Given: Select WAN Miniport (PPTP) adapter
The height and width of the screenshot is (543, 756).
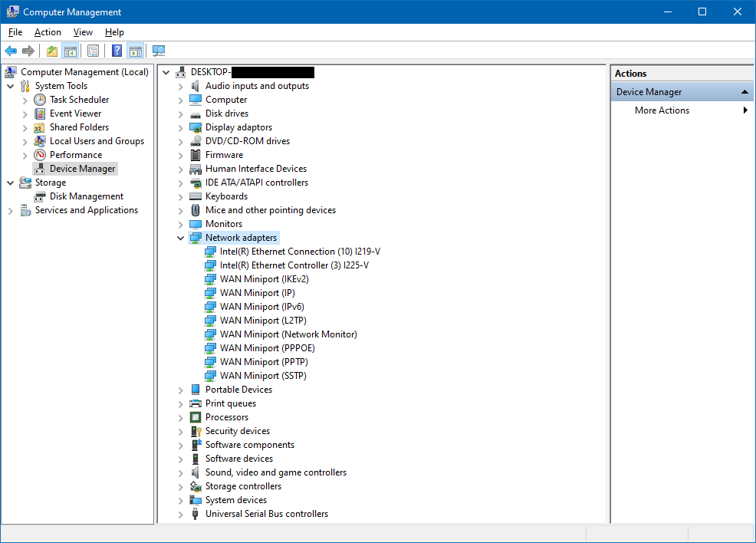Looking at the screenshot, I should click(x=264, y=362).
